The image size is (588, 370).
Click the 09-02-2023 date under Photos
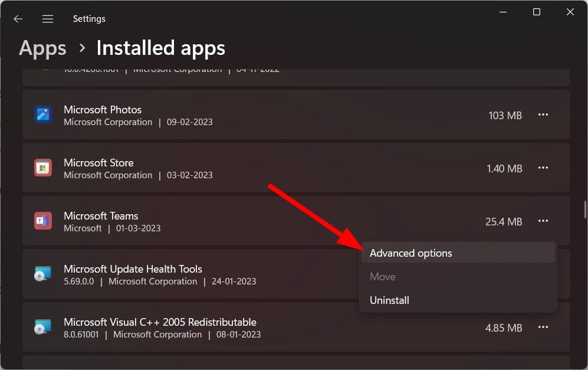click(x=189, y=122)
